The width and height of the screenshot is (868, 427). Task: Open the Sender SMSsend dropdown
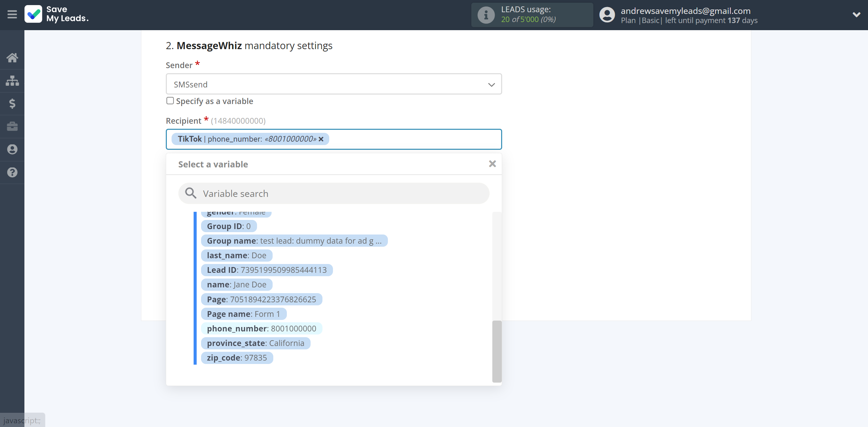pos(334,84)
